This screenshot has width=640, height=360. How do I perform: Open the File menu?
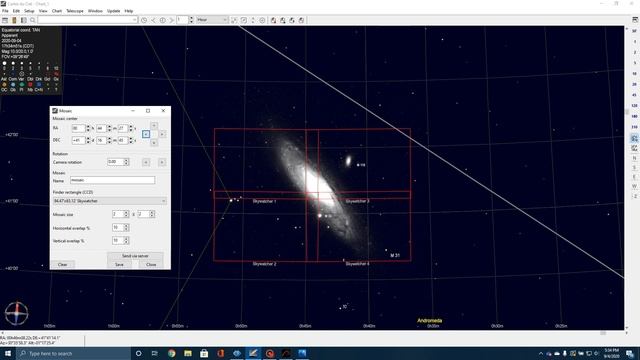(x=5, y=11)
